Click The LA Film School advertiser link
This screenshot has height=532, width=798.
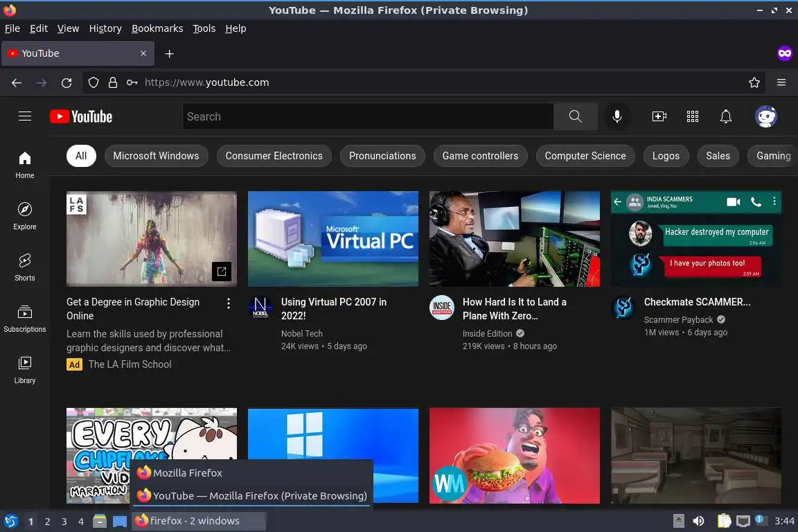[130, 364]
